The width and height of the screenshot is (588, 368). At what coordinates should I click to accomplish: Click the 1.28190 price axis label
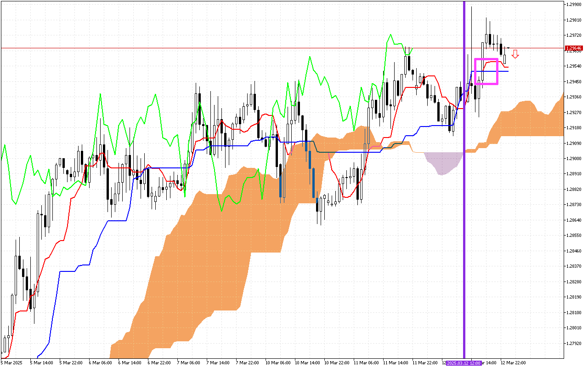(x=574, y=297)
